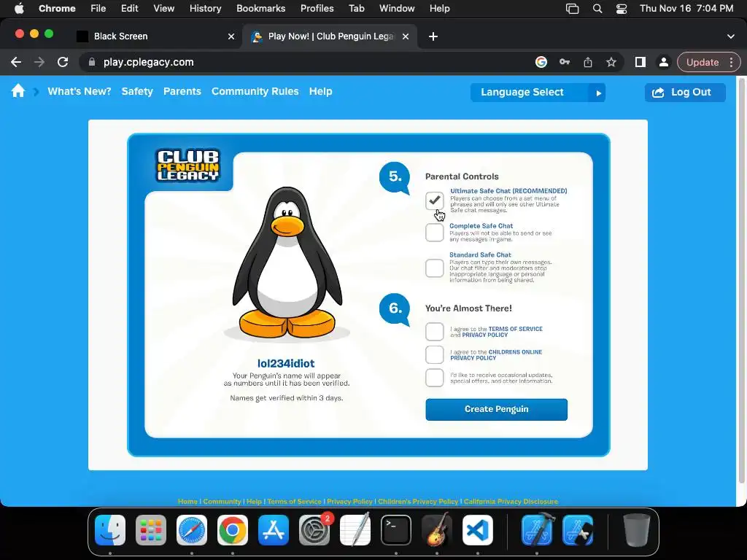Click the Club Penguin Legacy logo
The height and width of the screenshot is (560, 747).
[x=187, y=166]
